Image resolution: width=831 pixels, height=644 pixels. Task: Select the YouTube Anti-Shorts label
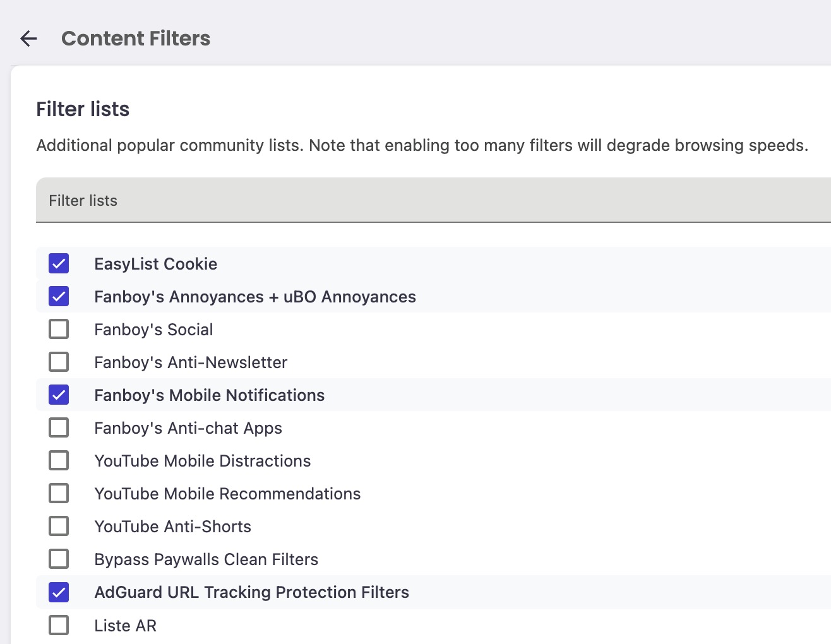tap(172, 527)
